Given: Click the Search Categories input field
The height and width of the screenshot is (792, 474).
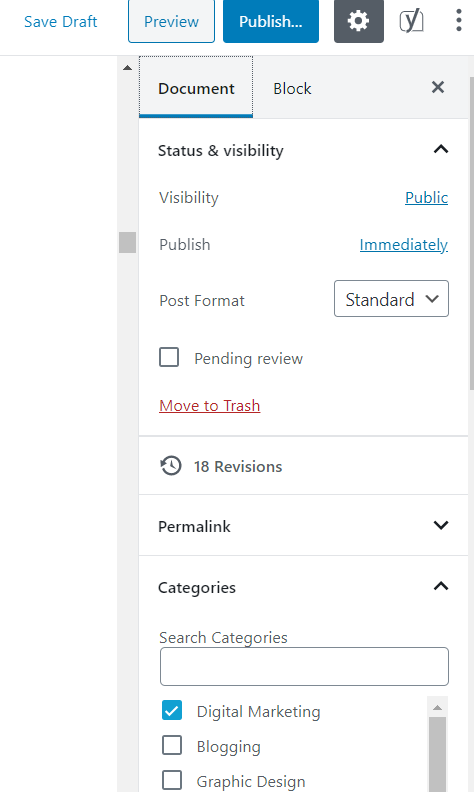Looking at the screenshot, I should click(304, 666).
